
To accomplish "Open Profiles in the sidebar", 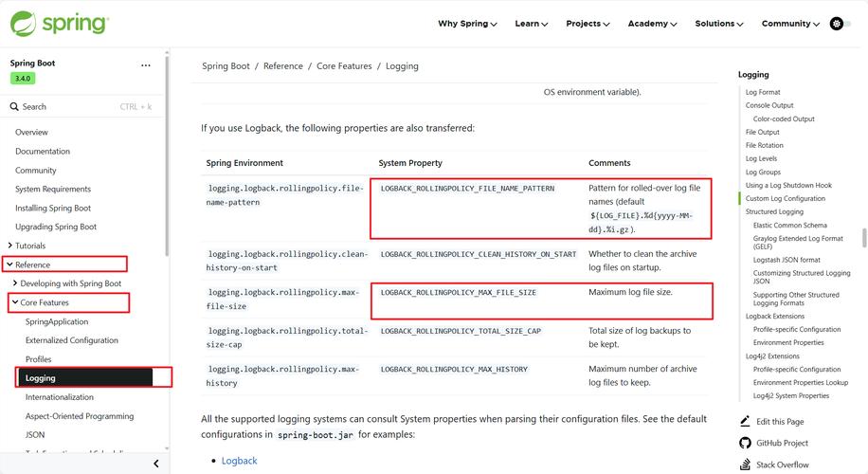I will point(38,359).
